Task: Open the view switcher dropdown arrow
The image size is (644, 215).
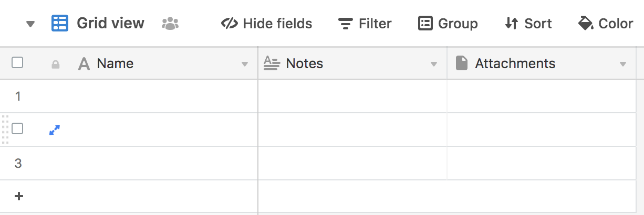Action: click(30, 24)
